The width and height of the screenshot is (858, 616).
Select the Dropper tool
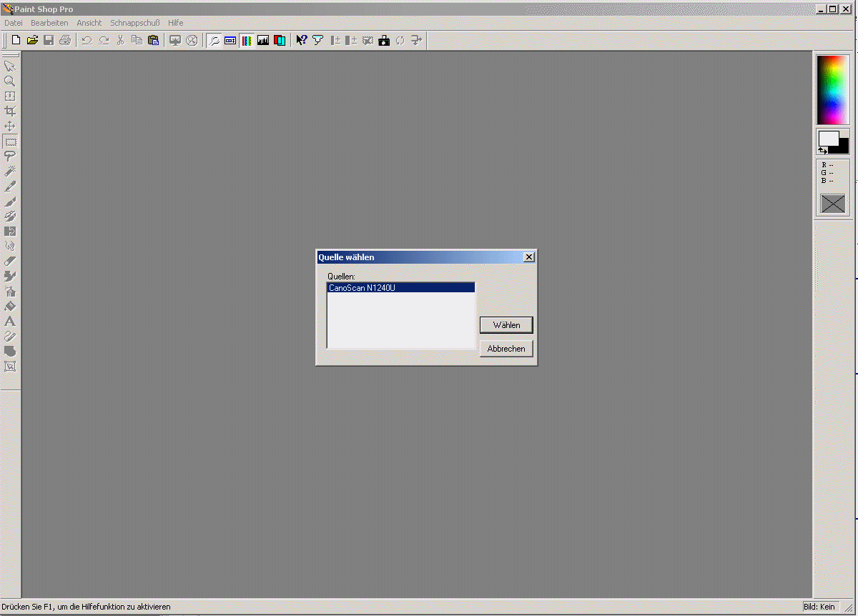10,186
